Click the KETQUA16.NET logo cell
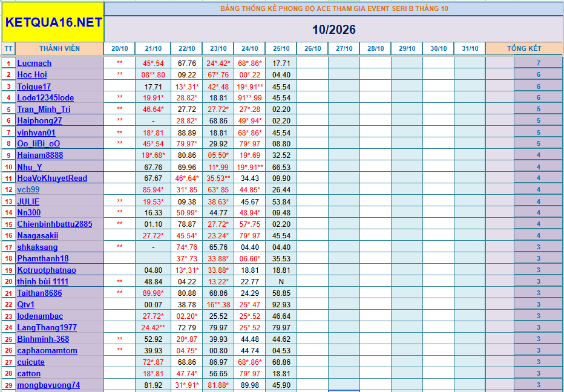 [x=53, y=22]
